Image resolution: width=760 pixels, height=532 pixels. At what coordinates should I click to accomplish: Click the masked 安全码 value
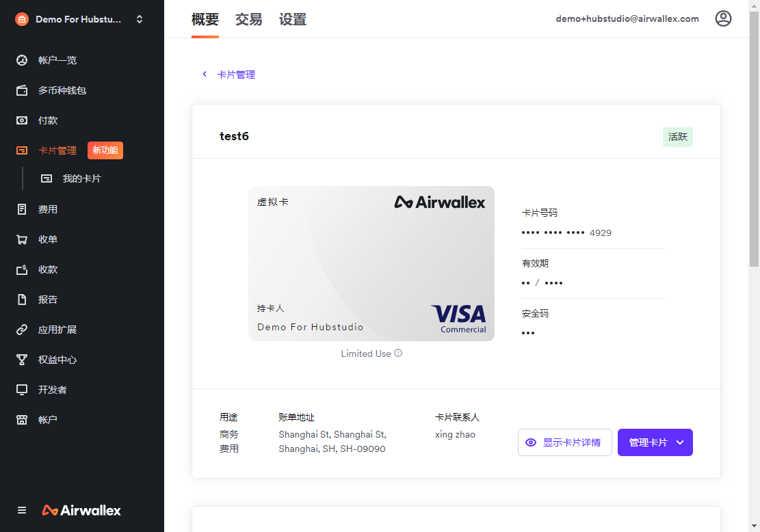(528, 333)
